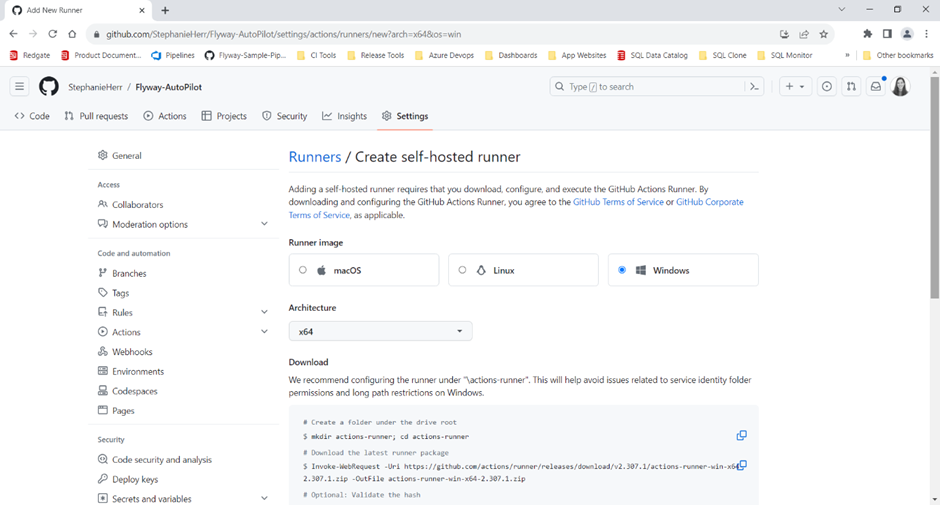Click the GitHub search field
940x505 pixels.
(x=645, y=87)
